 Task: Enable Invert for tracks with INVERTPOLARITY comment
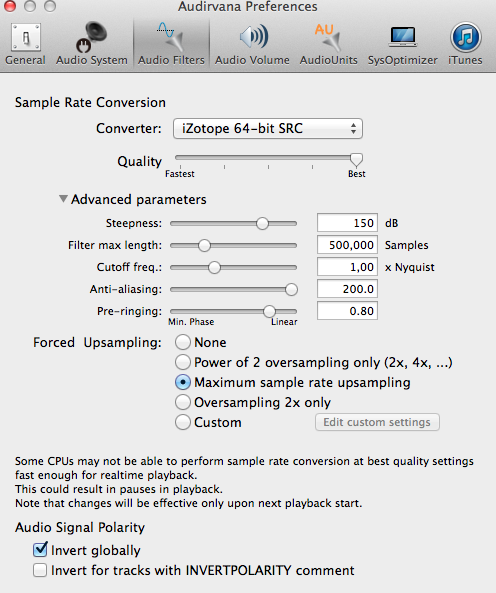40,570
